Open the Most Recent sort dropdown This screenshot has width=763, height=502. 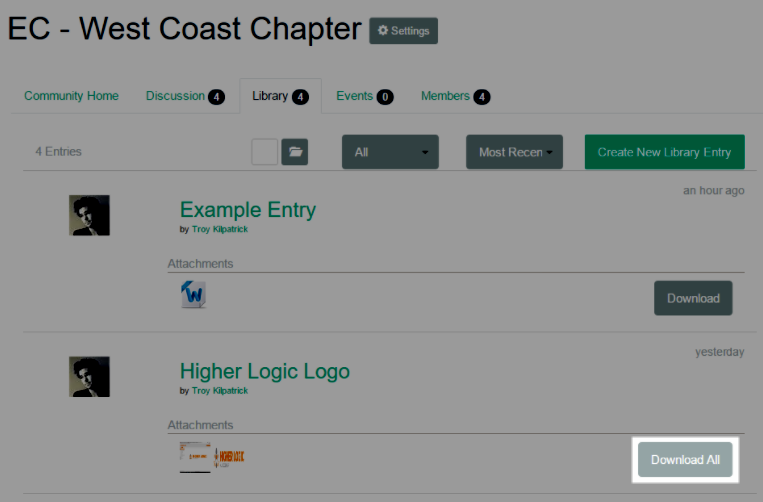514,152
